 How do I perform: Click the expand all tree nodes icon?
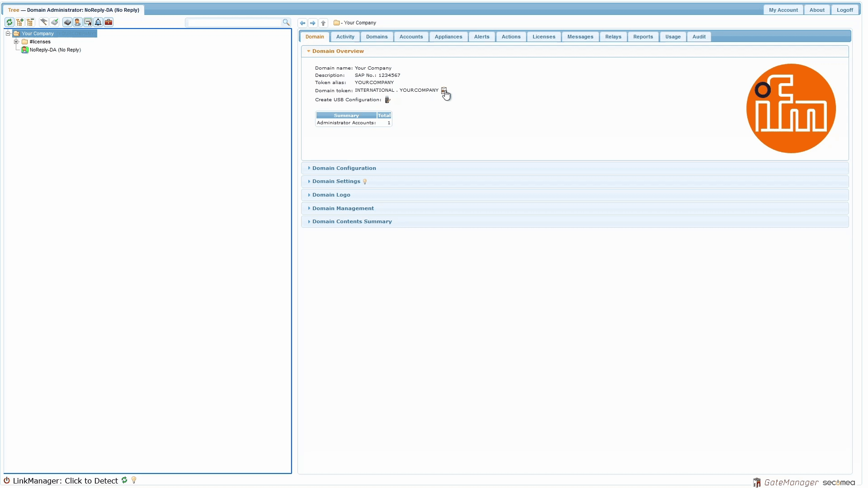pos(20,22)
